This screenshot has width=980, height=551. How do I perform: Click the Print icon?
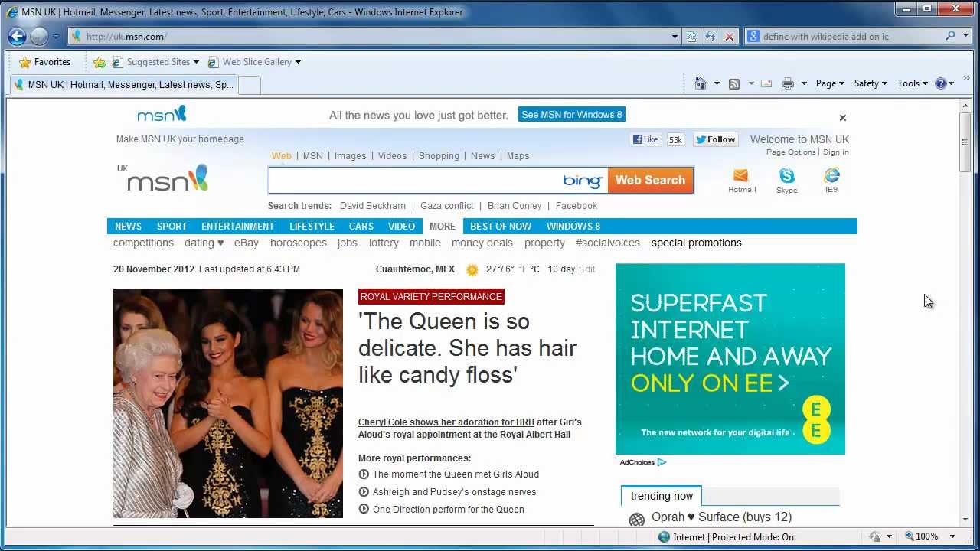(788, 83)
